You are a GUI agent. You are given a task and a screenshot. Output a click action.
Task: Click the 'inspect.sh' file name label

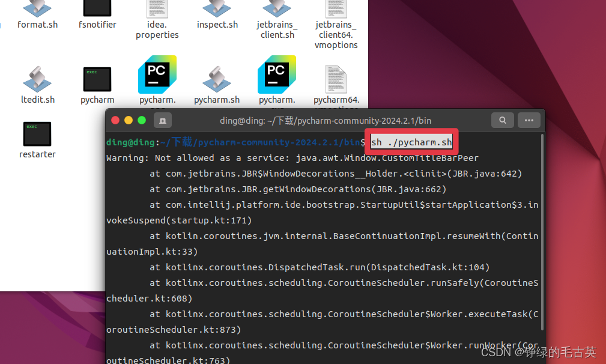pyautogui.click(x=217, y=25)
